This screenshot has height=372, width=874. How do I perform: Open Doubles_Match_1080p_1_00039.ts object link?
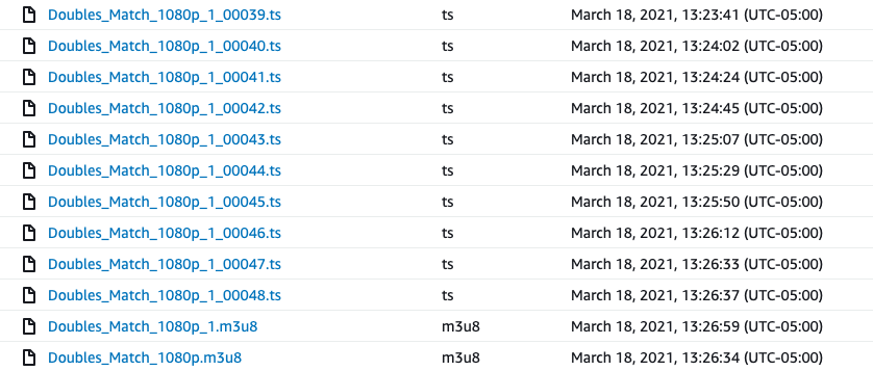[164, 15]
